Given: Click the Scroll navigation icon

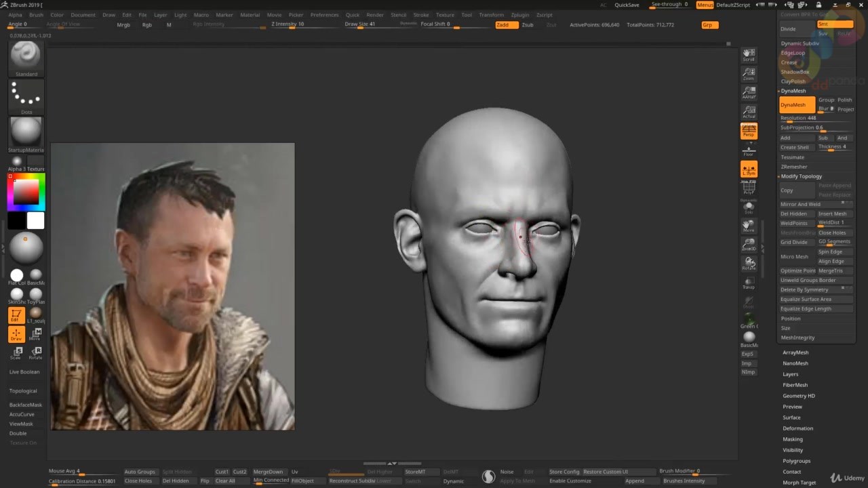Looking at the screenshot, I should (x=749, y=54).
